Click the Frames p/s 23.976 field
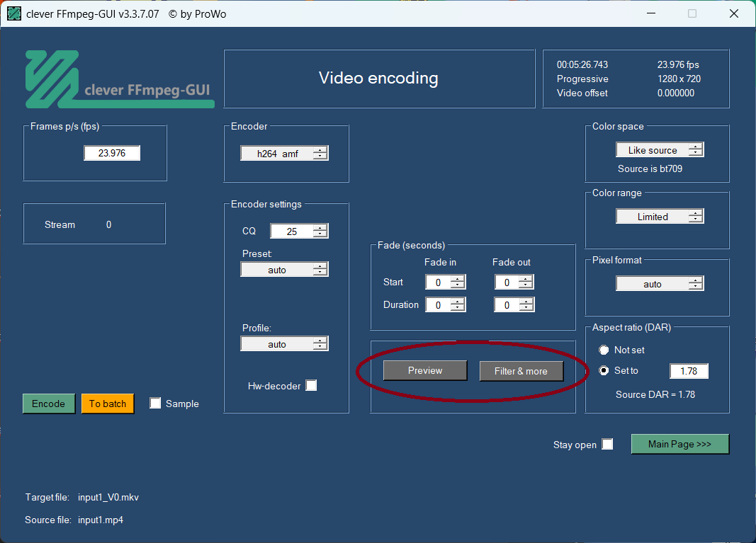This screenshot has width=756, height=543. [112, 153]
